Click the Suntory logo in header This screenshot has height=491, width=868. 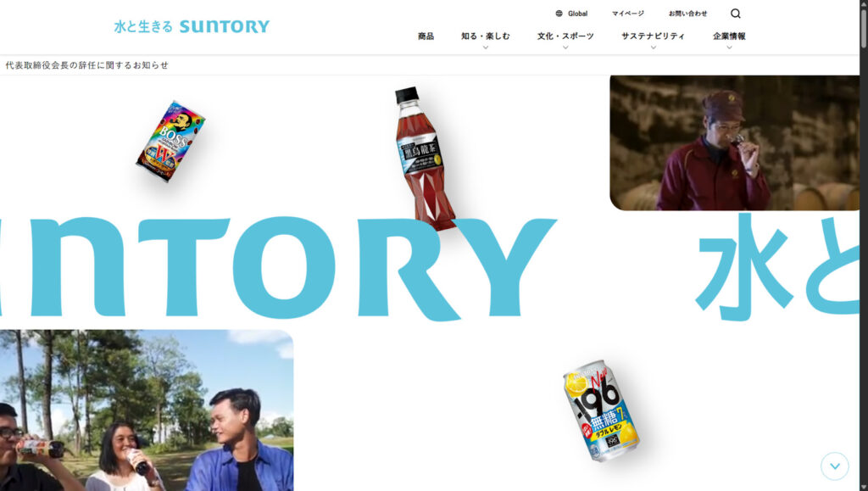(192, 26)
